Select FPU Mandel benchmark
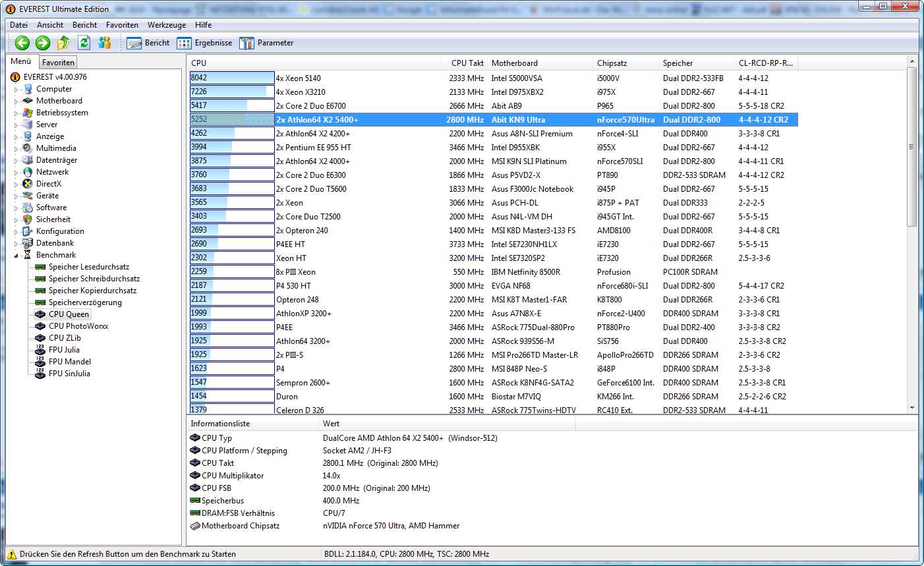This screenshot has height=566, width=924. (70, 362)
